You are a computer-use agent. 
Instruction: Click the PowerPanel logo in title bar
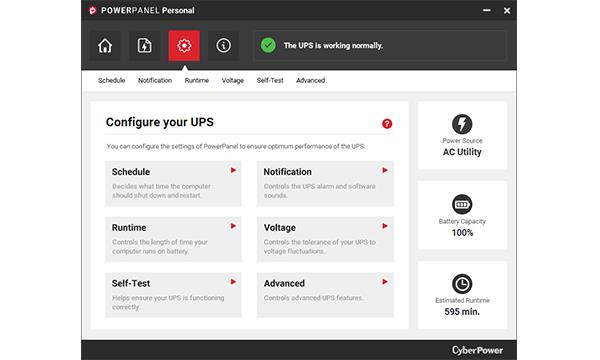[x=92, y=10]
